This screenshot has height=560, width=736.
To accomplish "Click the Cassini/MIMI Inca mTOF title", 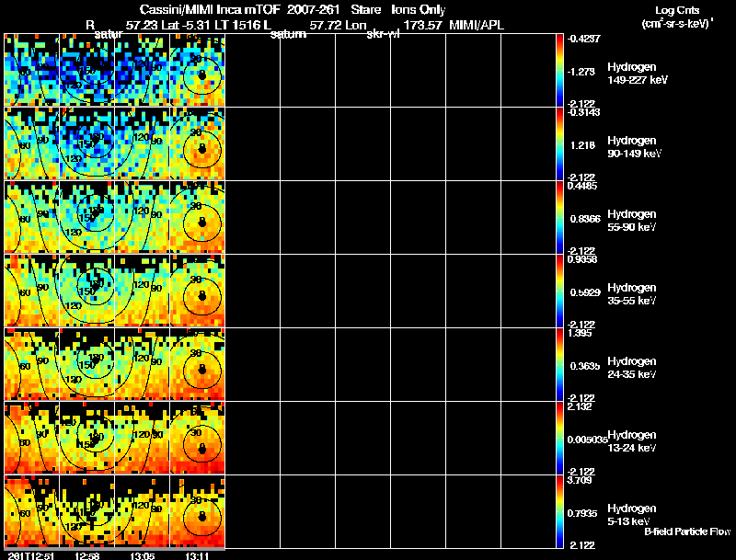I will tap(202, 8).
